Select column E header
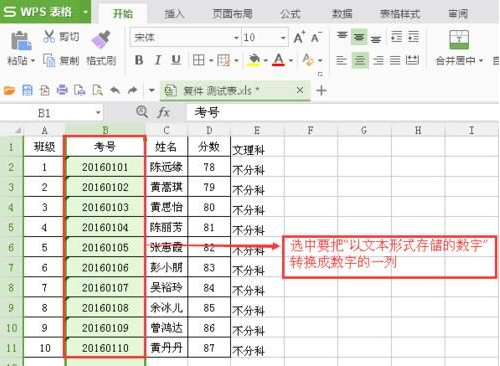The image size is (500, 366). coord(257,130)
